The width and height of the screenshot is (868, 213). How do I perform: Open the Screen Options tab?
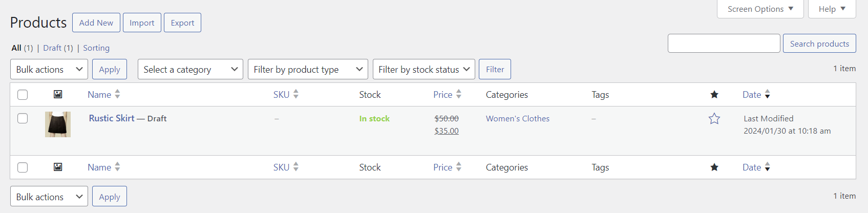coord(760,9)
